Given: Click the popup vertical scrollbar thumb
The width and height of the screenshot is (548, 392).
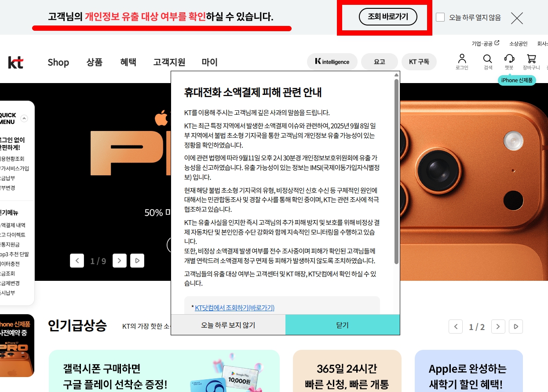Looking at the screenshot, I should coord(396,171).
